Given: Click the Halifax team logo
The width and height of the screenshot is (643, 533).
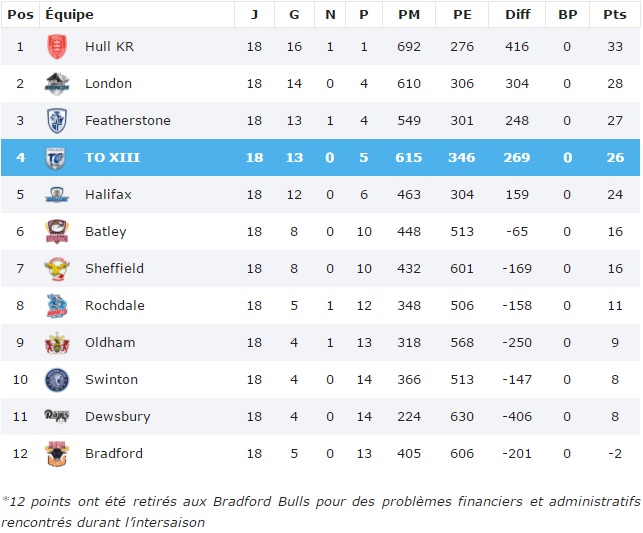Looking at the screenshot, I should 57,195.
